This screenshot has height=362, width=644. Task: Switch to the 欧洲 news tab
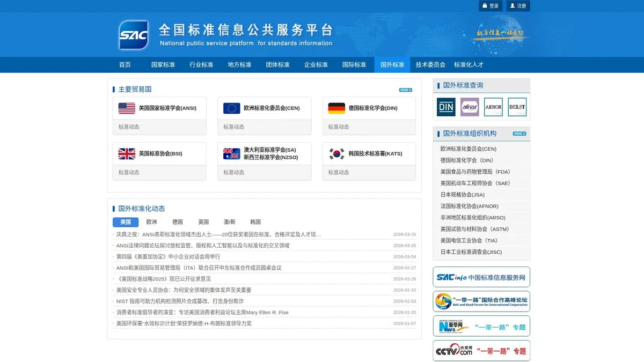coord(152,222)
